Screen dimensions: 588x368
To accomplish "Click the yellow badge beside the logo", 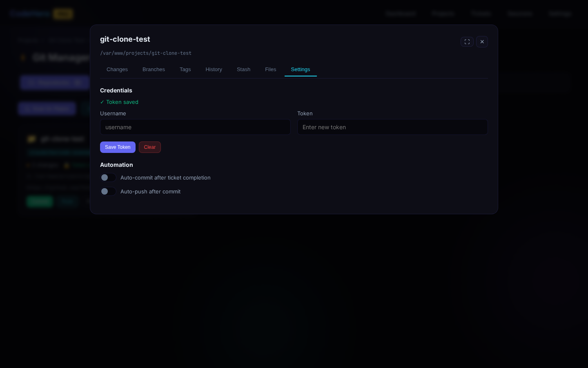I will [63, 13].
